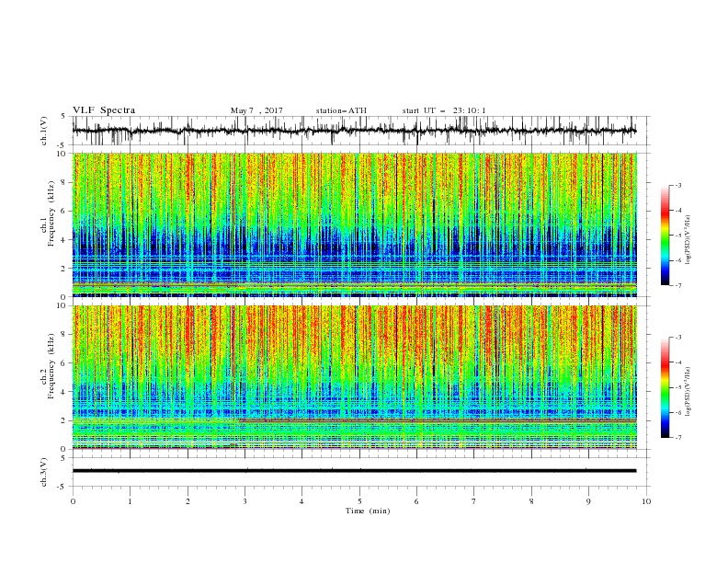Click the 'ch.1(V)' waveform axis label
728x563 pixels.
point(44,131)
